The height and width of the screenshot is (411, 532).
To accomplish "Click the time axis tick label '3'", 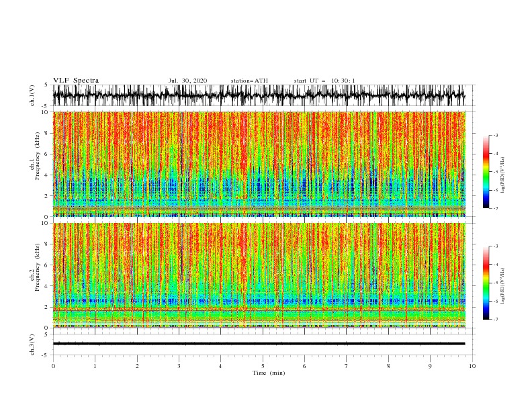I will pos(179,366).
